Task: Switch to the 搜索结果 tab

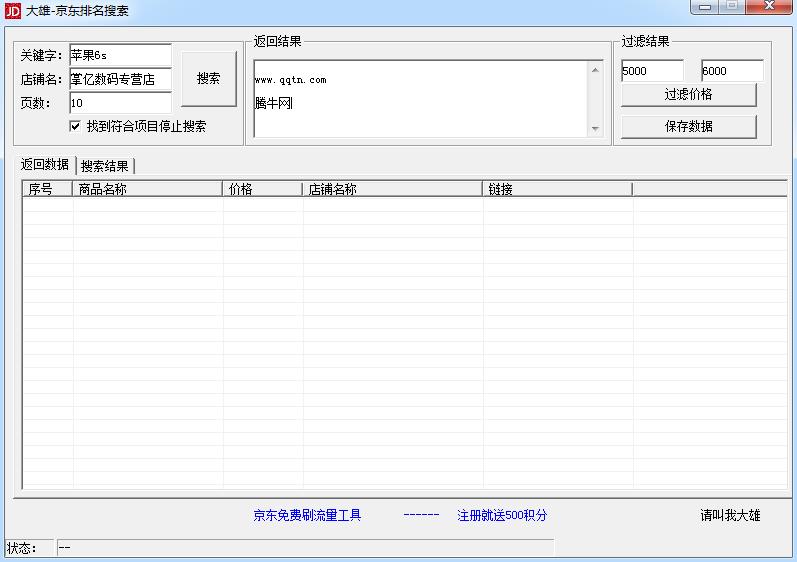Action: (105, 166)
